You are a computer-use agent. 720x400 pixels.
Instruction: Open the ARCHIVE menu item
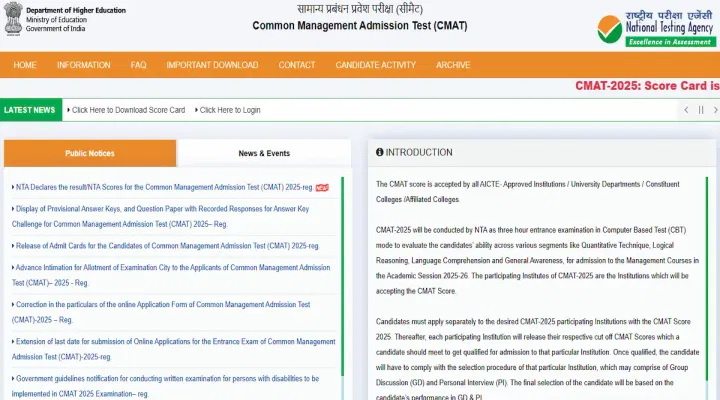point(453,65)
